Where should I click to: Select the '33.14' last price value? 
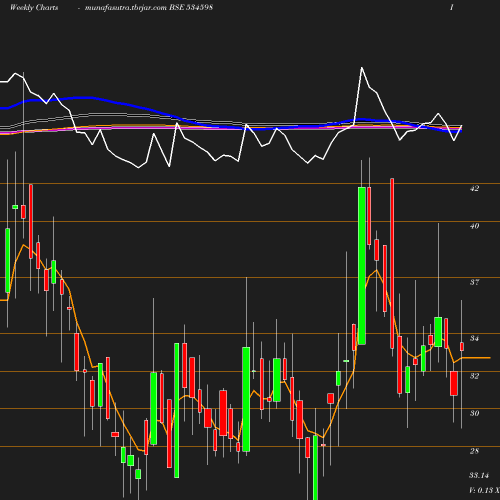[x=479, y=475]
